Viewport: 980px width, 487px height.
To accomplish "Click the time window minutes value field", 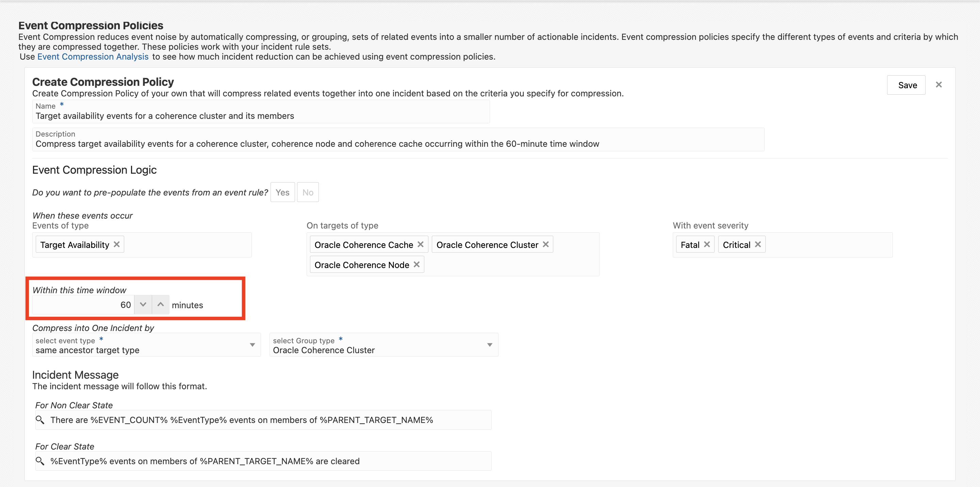I will (84, 304).
